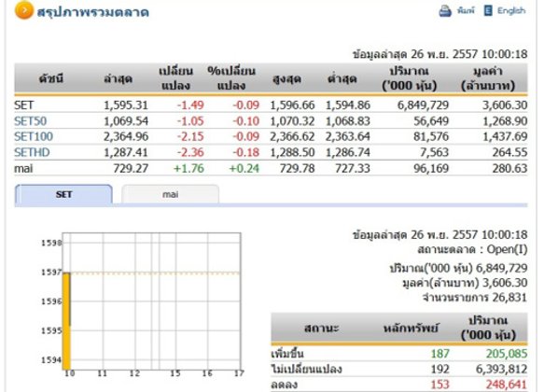Click SET100 low value 2,363.64
Image resolution: width=544 pixels, height=392 pixels.
click(348, 136)
